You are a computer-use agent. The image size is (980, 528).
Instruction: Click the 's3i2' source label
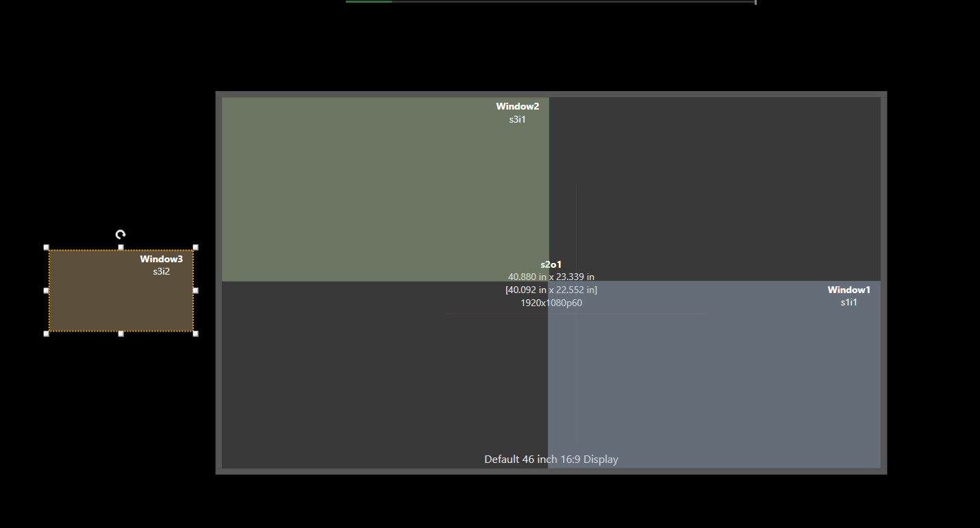(162, 271)
